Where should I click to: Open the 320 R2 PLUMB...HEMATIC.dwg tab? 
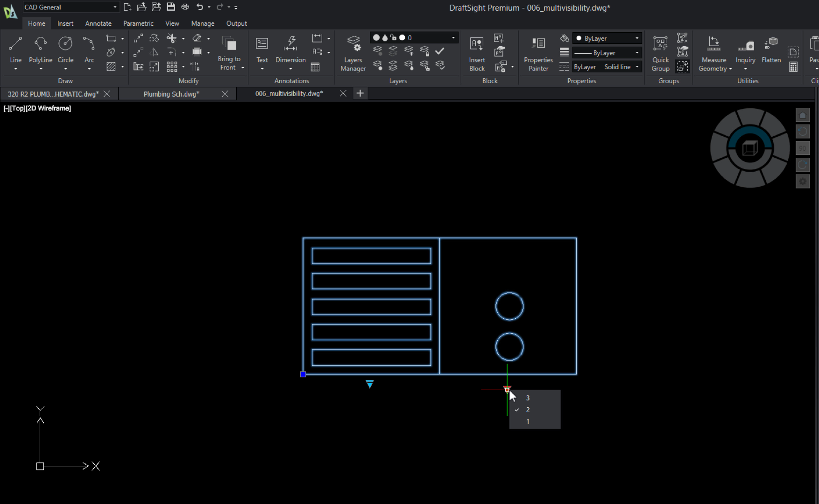(53, 94)
